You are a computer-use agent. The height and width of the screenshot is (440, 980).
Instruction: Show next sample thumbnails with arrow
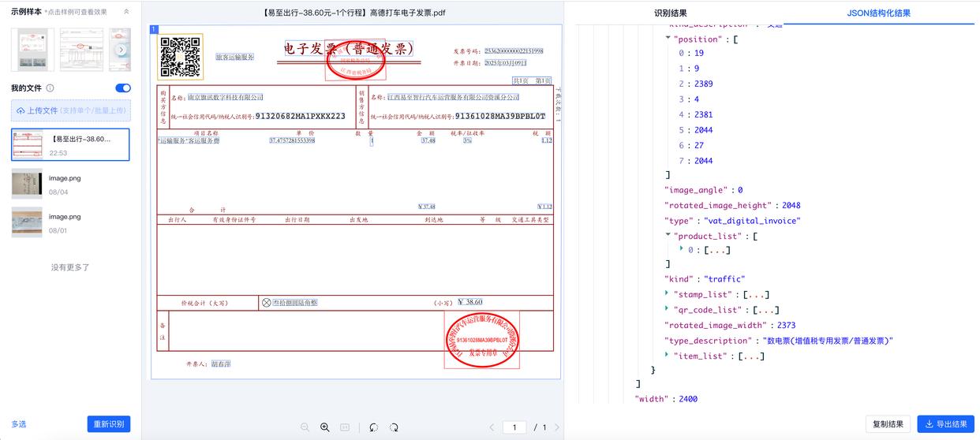[121, 50]
